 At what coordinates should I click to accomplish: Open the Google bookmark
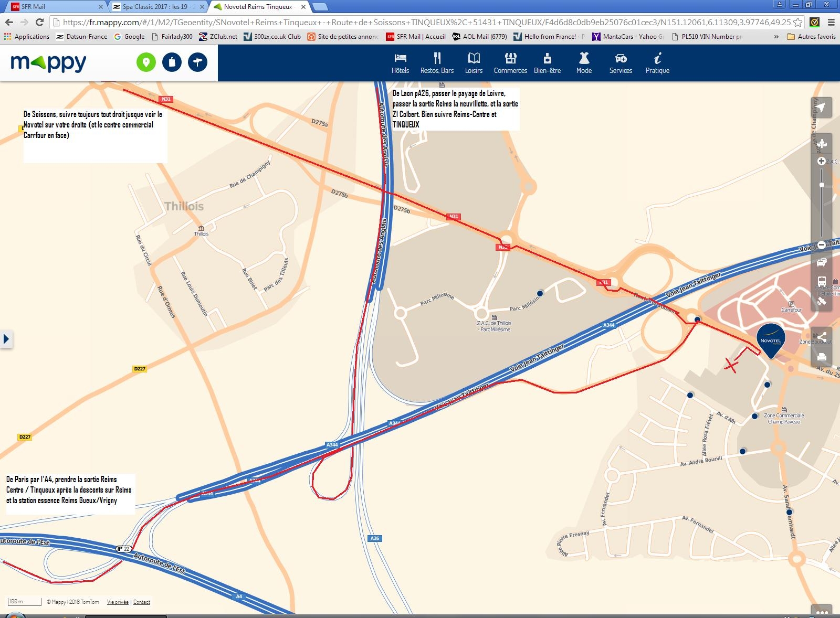coord(129,37)
